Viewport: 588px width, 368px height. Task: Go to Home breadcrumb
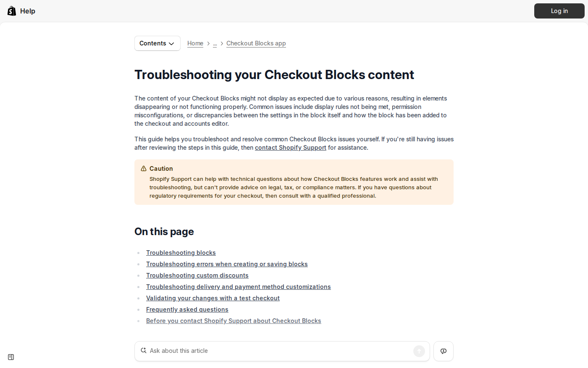[195, 43]
